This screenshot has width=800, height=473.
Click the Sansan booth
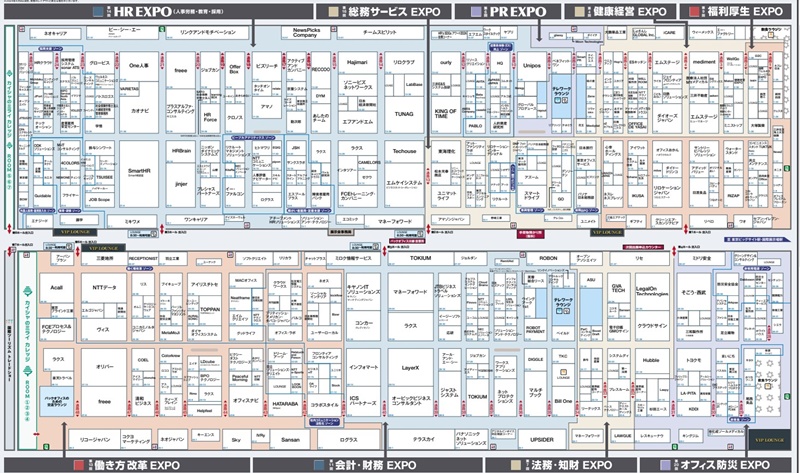click(290, 440)
